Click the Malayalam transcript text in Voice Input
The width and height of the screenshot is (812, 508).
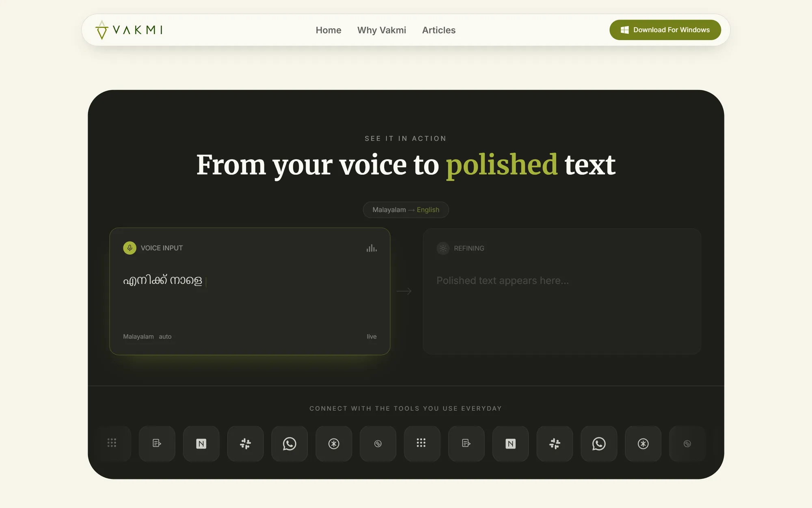tap(162, 280)
